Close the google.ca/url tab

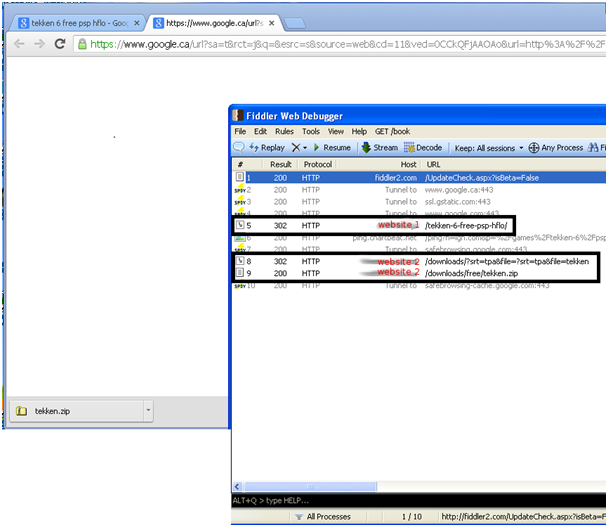271,23
